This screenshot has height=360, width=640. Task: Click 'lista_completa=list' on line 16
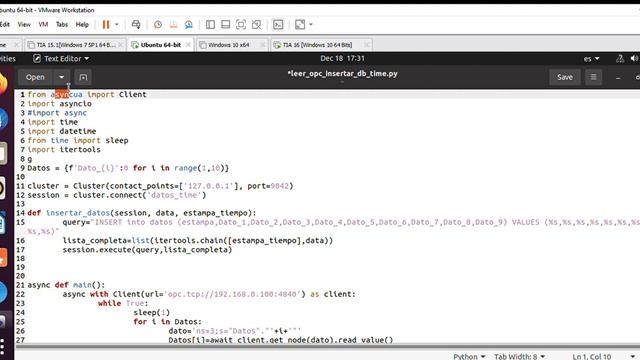tap(106, 240)
